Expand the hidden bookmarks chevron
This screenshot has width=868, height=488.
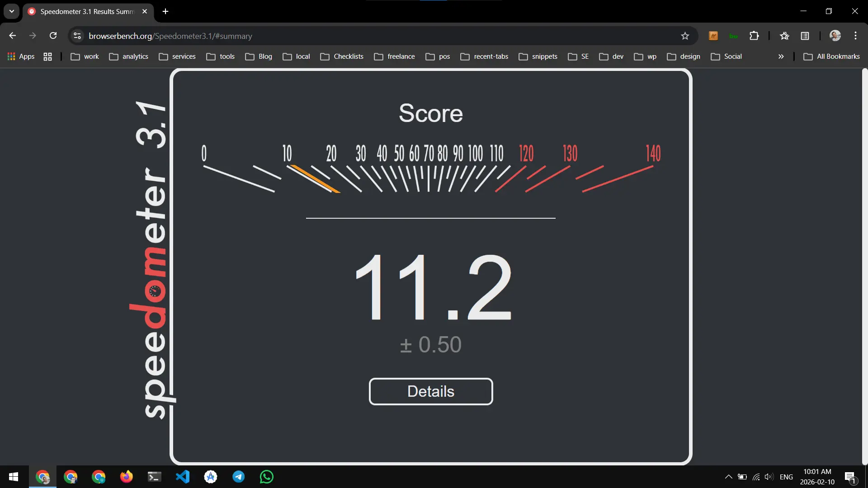[781, 56]
